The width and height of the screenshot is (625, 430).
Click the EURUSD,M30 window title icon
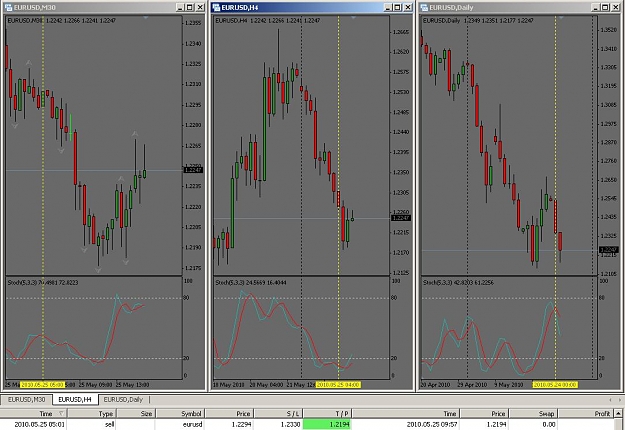[8, 7]
